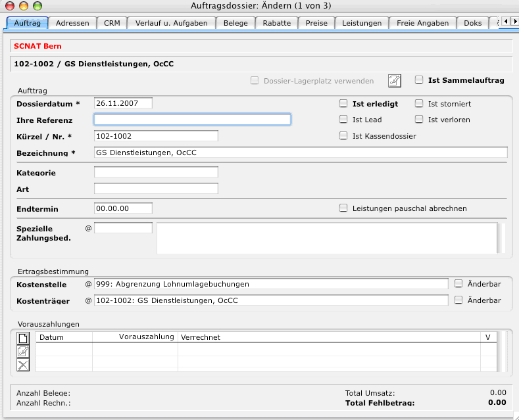Image resolution: width=519 pixels, height=420 pixels.
Task: Click the Vorauszahlung column header
Action: pyautogui.click(x=146, y=337)
